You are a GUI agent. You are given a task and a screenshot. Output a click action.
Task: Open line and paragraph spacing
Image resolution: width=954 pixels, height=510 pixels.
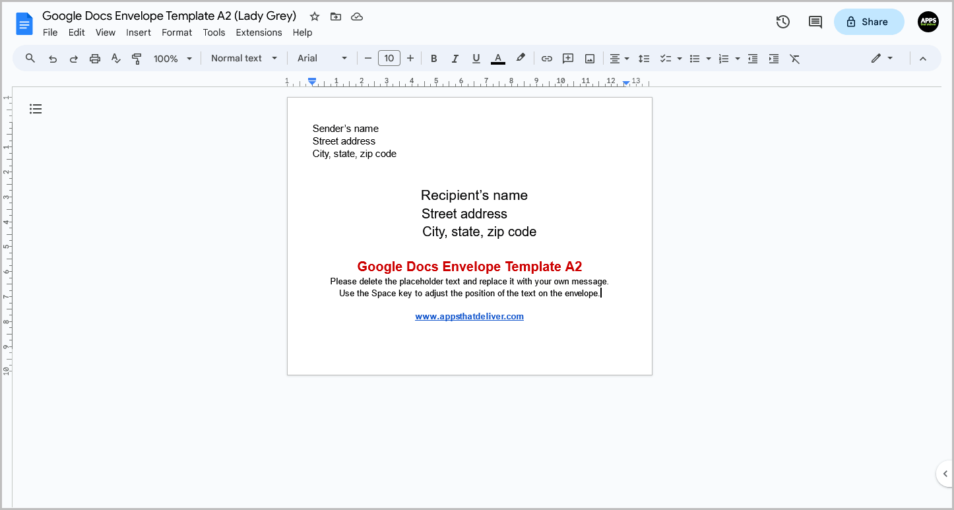pos(644,59)
